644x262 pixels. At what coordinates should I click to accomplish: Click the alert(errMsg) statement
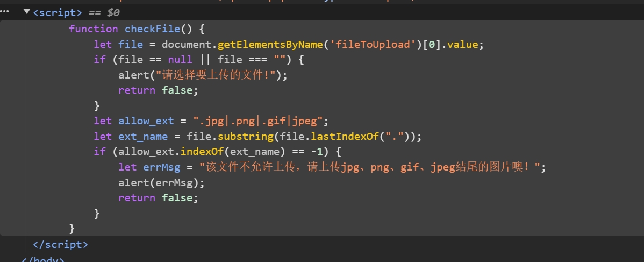click(161, 182)
